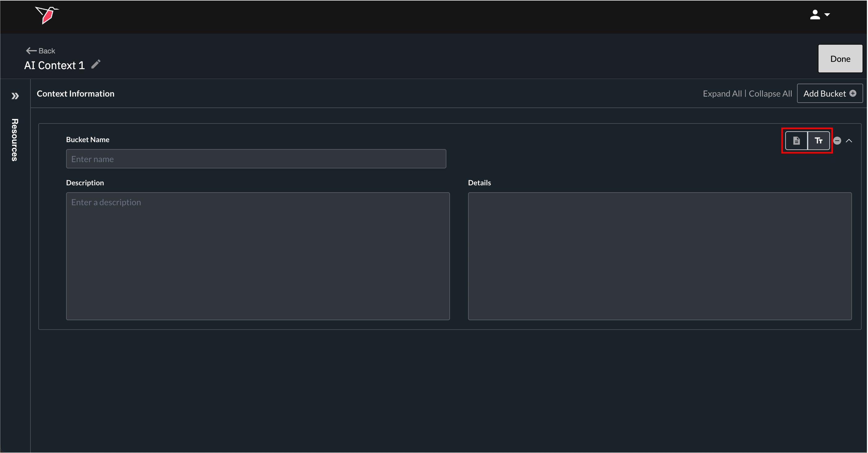The height and width of the screenshot is (453, 868).
Task: Click the Bucket Name input field
Action: point(256,159)
